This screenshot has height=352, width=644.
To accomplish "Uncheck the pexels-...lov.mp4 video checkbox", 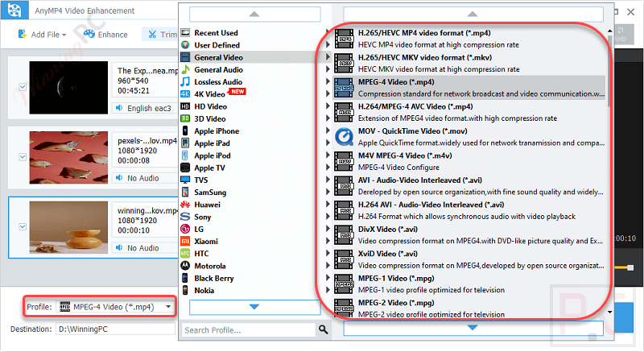I will pos(23,157).
